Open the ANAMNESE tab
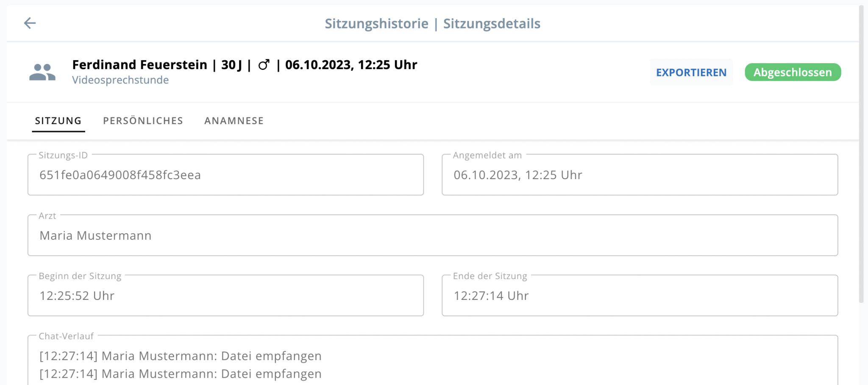868x385 pixels. (x=234, y=121)
